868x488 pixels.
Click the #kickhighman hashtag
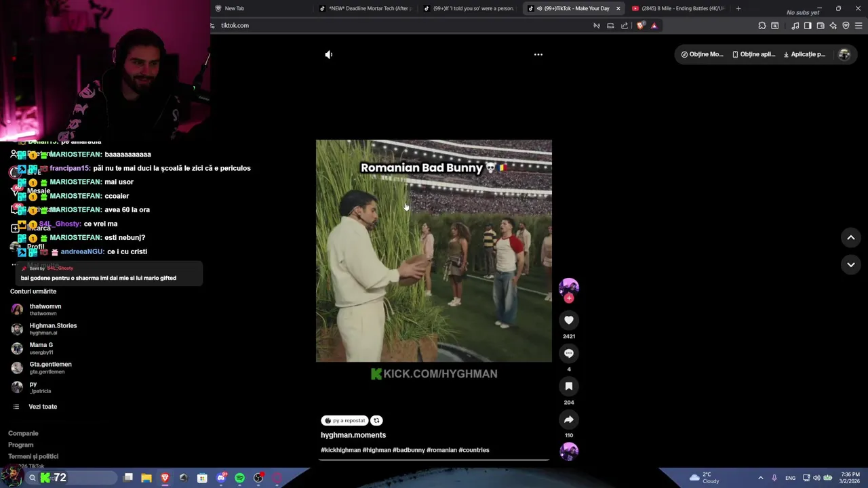coord(340,450)
